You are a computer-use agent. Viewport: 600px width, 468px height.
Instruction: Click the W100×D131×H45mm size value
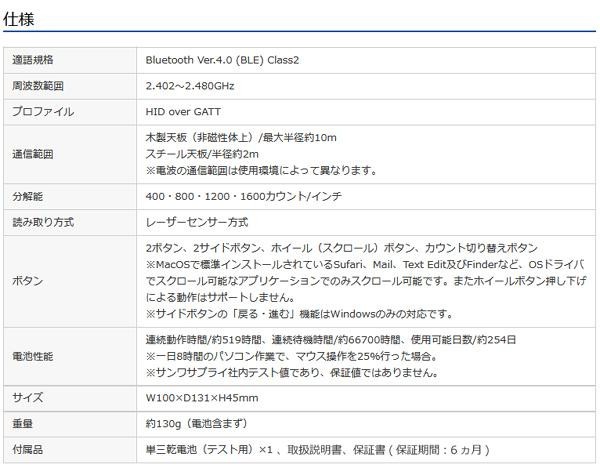[202, 397]
